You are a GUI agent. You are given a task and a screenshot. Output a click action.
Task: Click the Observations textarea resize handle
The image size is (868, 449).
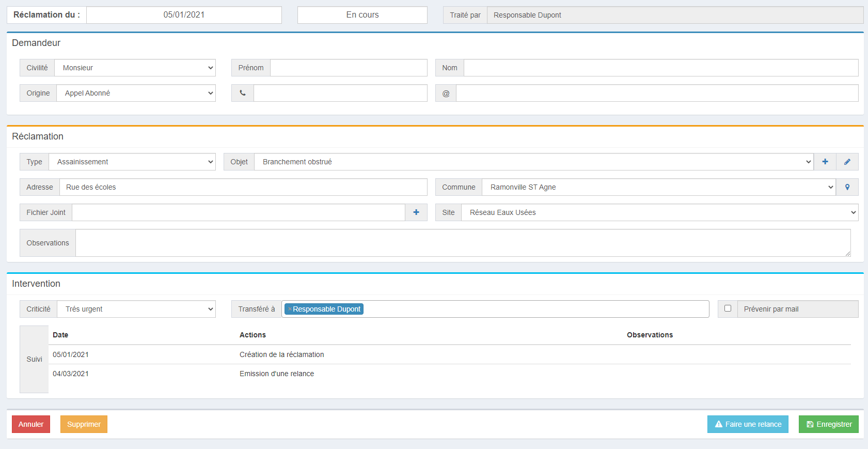click(848, 254)
